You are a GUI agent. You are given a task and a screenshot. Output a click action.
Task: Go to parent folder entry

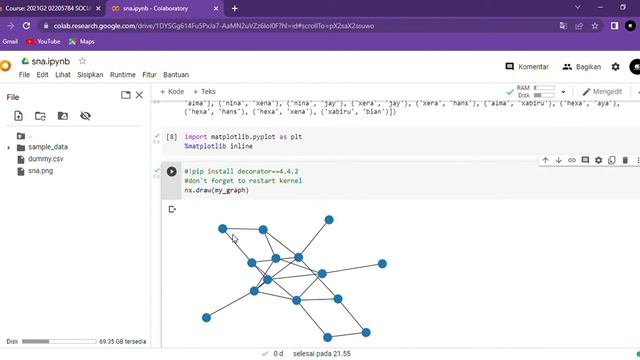24,136
